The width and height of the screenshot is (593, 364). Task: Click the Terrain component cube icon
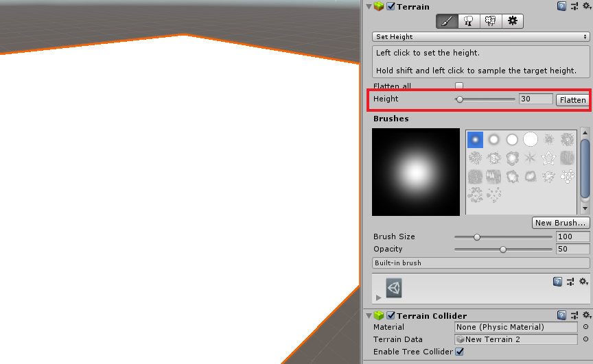tap(379, 6)
